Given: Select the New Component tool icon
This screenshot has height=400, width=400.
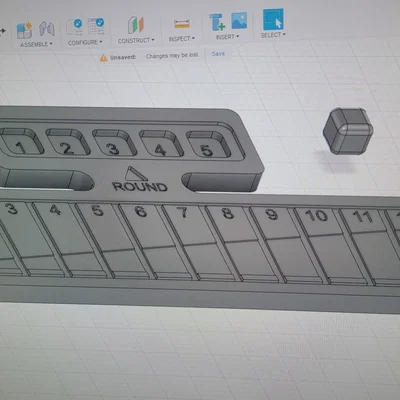Looking at the screenshot, I should click(x=24, y=30).
